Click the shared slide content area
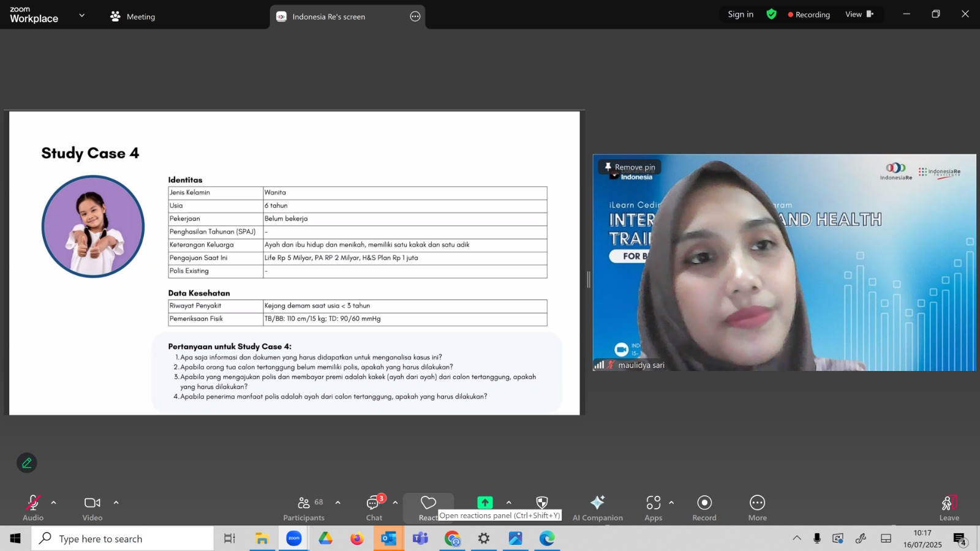 (x=295, y=263)
